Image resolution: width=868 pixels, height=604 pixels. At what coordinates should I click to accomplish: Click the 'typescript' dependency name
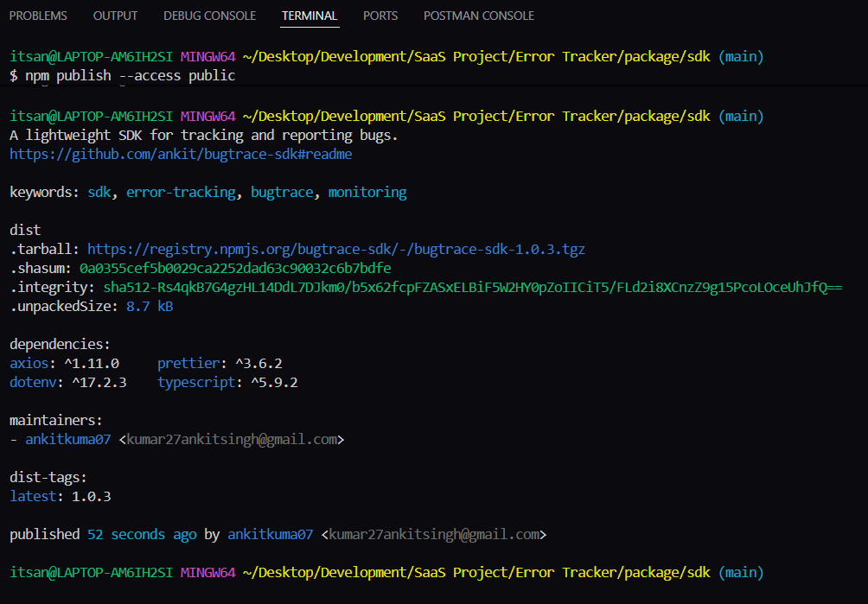point(196,383)
